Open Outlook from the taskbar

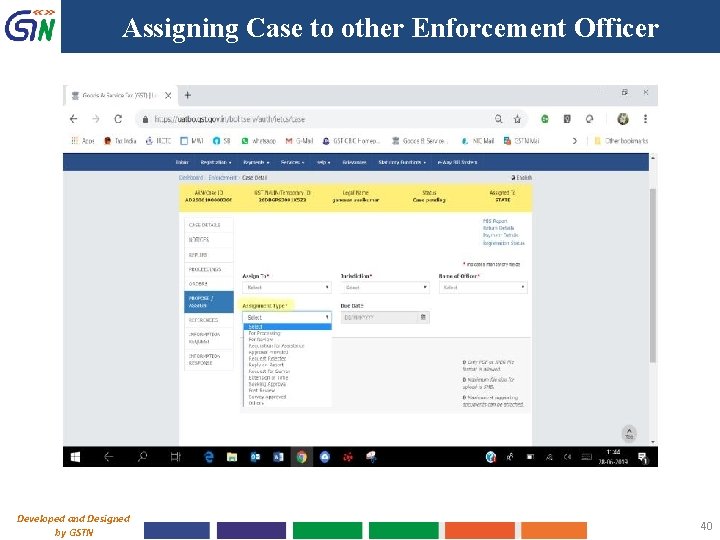255,457
